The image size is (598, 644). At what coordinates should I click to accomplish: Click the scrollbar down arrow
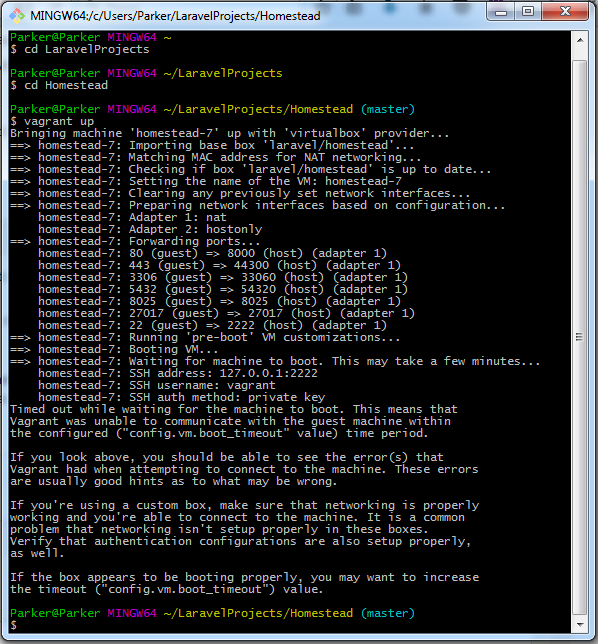(580, 625)
